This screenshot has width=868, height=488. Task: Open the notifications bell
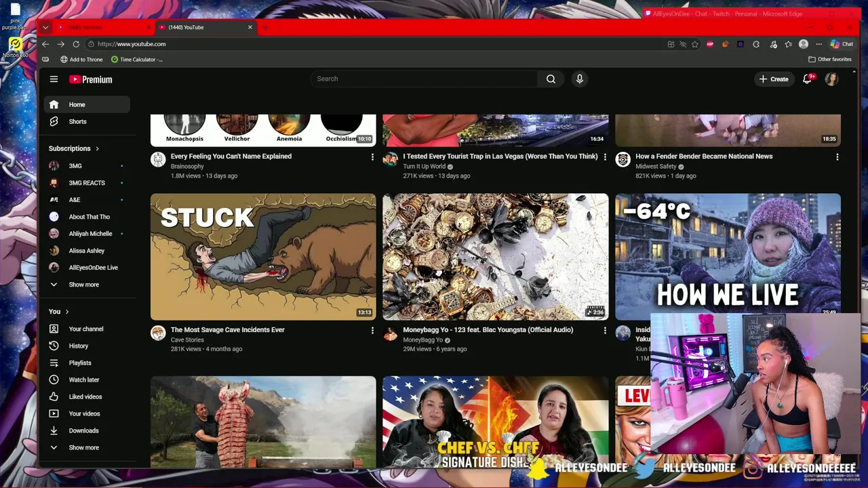coord(807,79)
